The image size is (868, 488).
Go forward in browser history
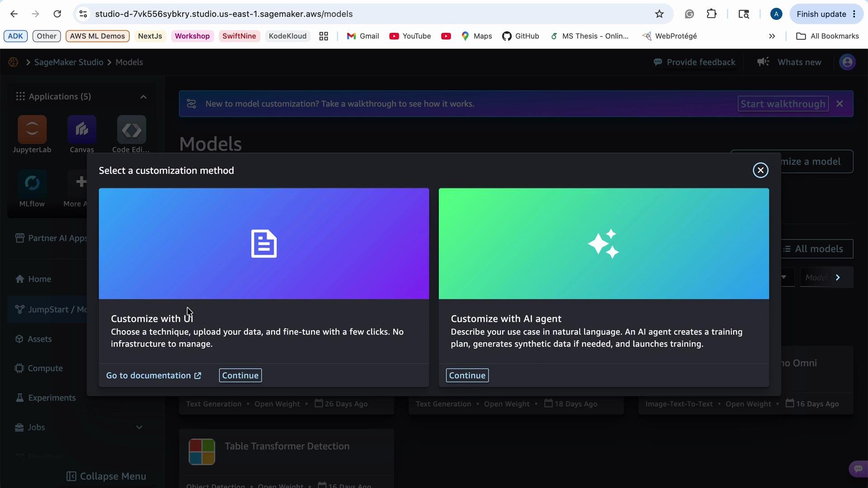click(36, 14)
